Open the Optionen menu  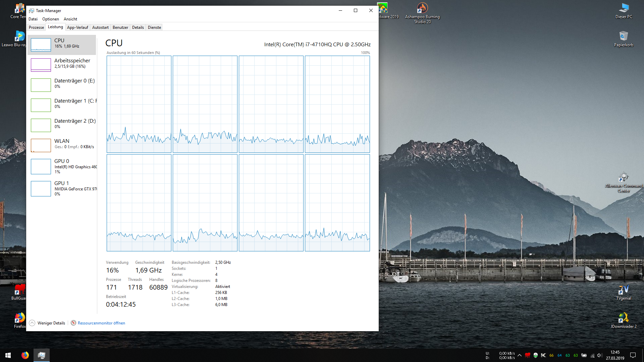50,19
